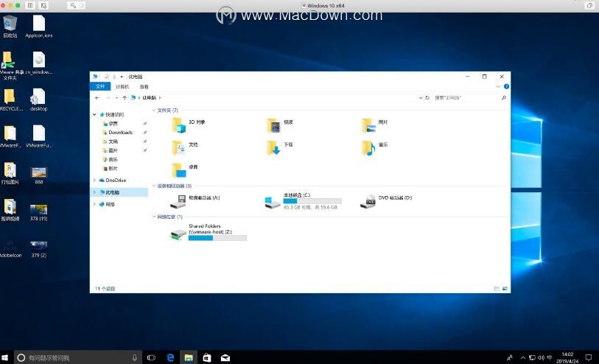Open the Recycle Bin desktop icon
This screenshot has height=364, width=599.
(10, 27)
